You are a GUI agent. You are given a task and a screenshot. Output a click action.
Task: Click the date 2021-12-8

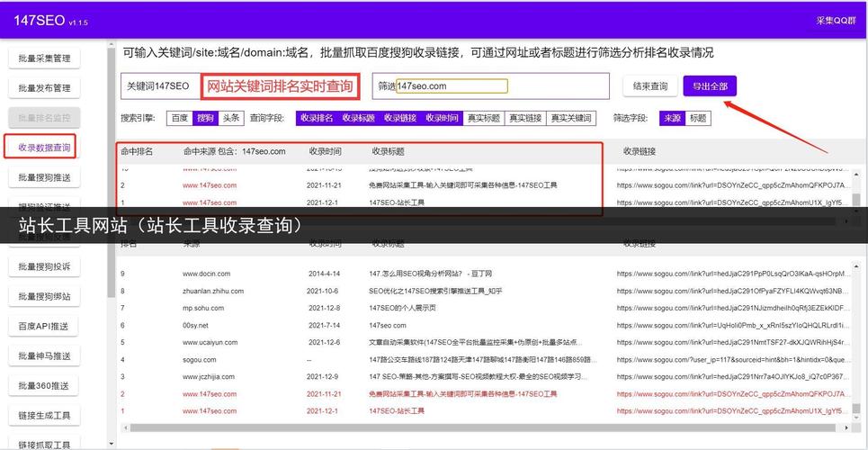[325, 308]
